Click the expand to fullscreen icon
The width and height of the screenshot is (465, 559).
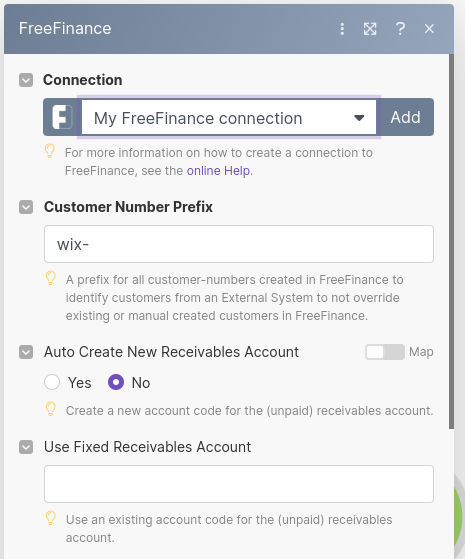pos(370,29)
